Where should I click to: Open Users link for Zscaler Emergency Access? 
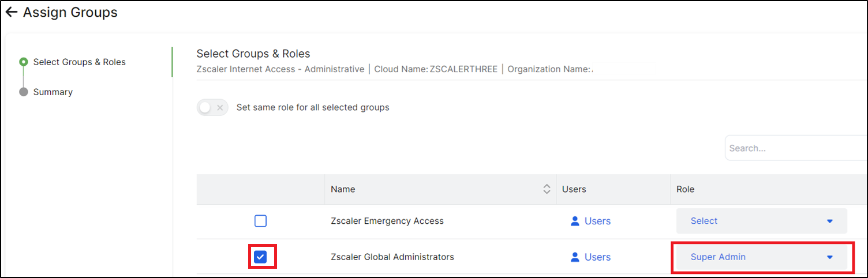point(597,221)
